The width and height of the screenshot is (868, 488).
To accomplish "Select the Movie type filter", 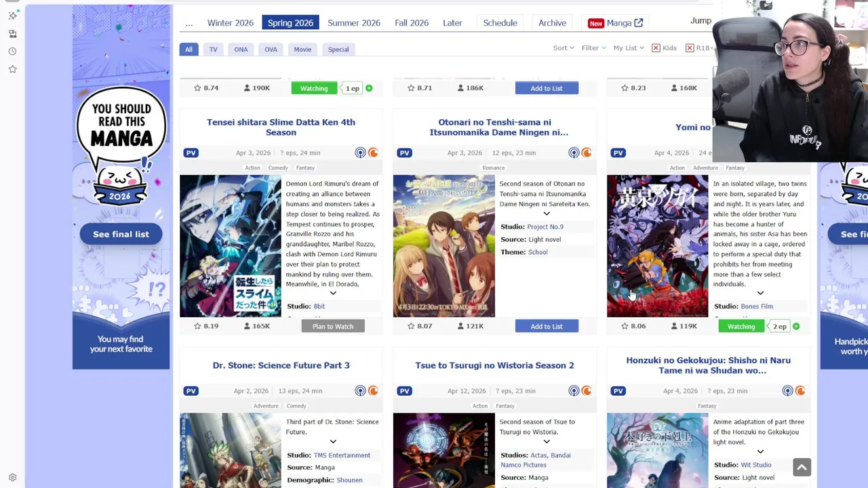I will pyautogui.click(x=302, y=49).
